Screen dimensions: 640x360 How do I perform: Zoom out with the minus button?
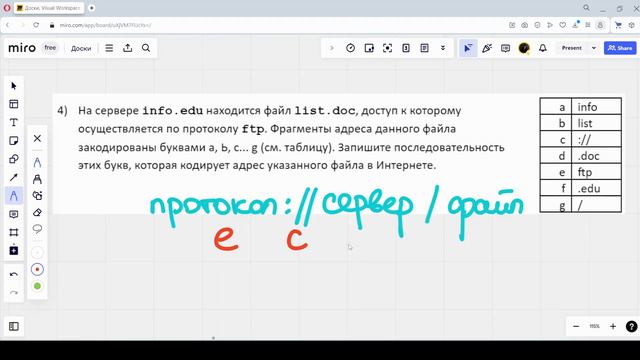(x=576, y=326)
